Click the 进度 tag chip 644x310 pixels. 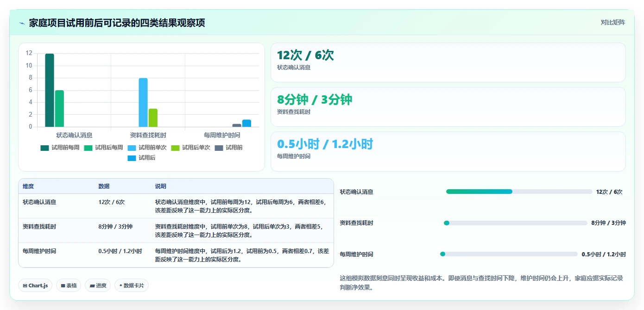pos(98,285)
